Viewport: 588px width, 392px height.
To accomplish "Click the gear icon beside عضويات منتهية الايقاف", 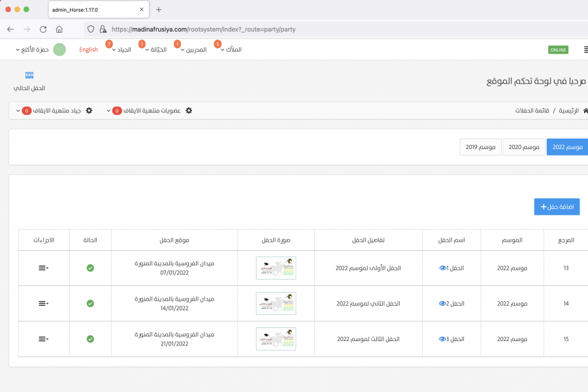I will pos(189,110).
